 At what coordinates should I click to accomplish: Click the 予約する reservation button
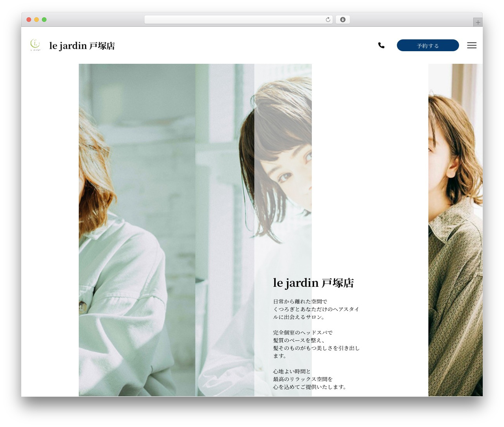pyautogui.click(x=428, y=45)
